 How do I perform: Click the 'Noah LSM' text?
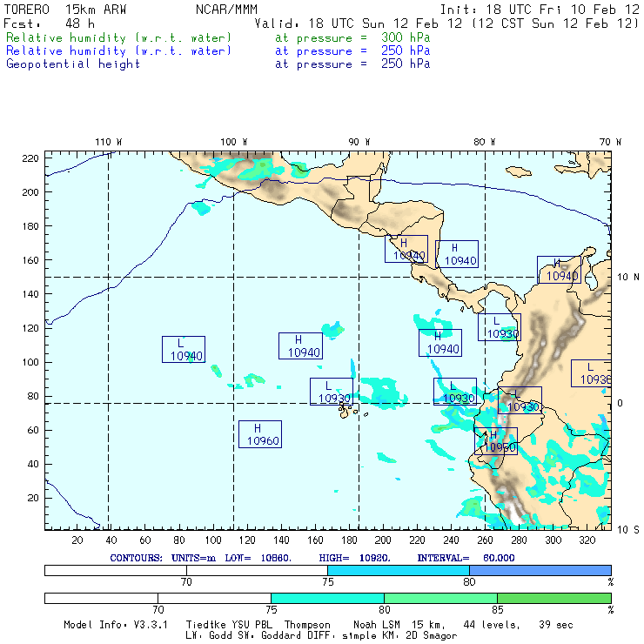pyautogui.click(x=377, y=625)
